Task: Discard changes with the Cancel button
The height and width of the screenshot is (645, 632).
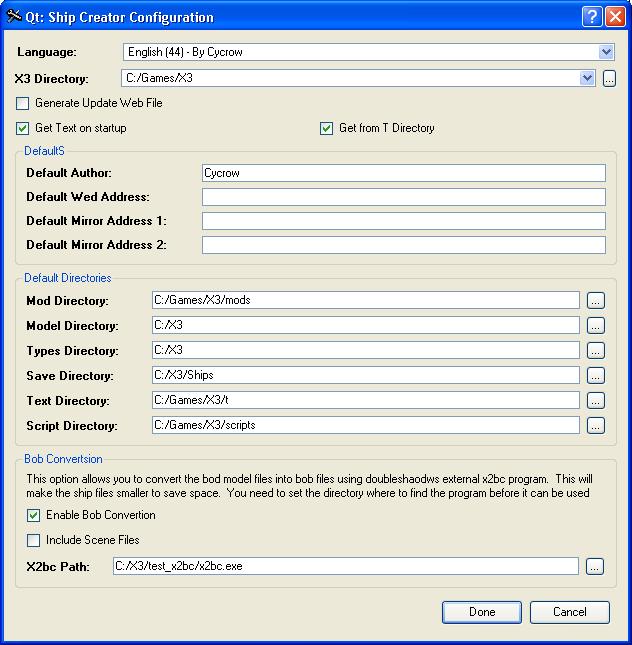Action: 569,612
